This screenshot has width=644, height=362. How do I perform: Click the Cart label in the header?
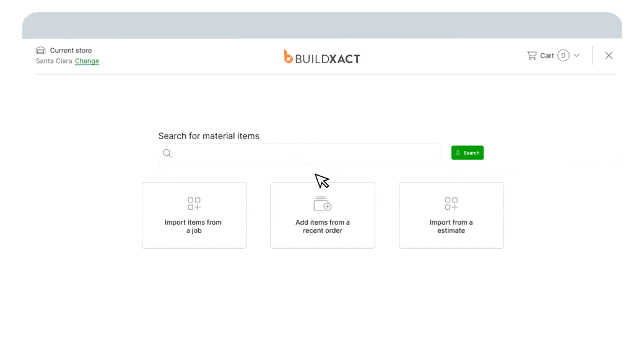click(547, 55)
